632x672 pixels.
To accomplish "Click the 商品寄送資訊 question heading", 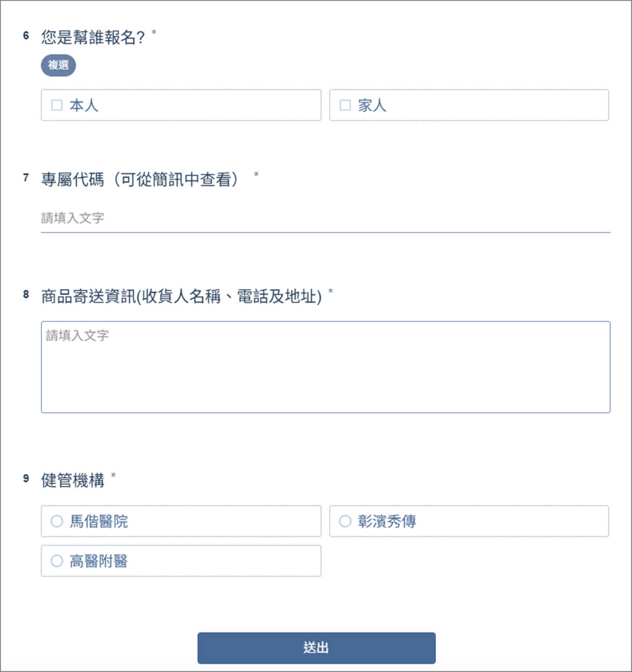I will pos(181,296).
